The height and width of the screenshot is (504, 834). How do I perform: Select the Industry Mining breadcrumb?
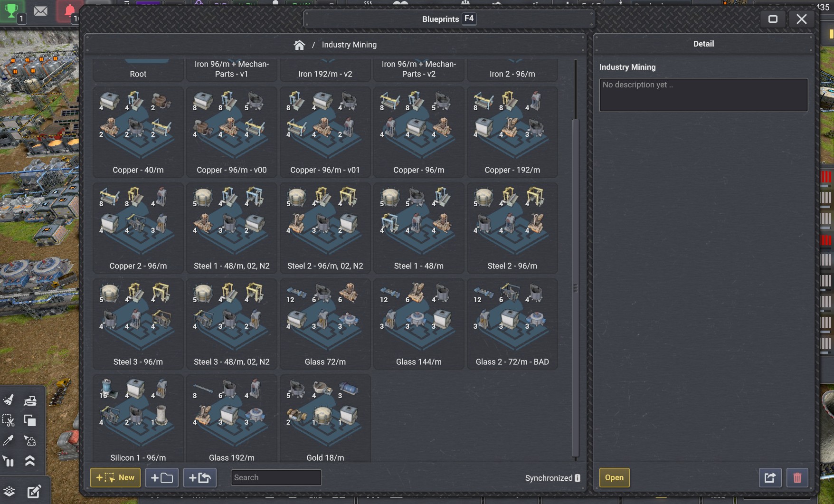coord(349,45)
